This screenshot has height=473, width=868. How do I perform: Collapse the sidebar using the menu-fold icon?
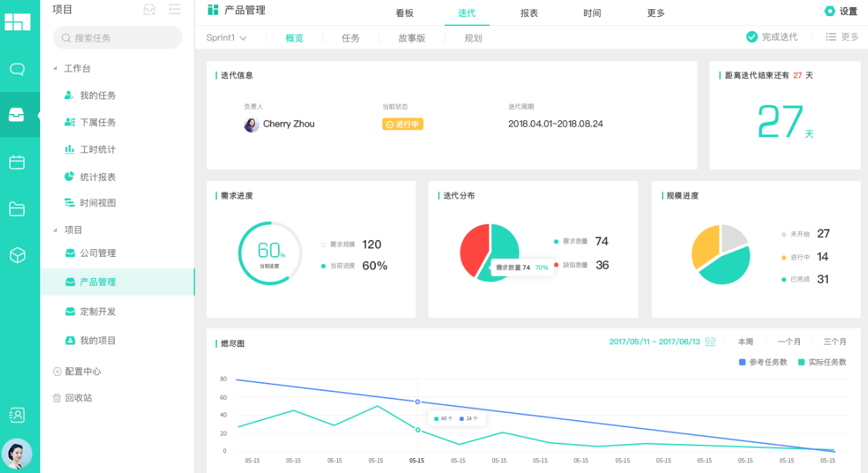click(175, 10)
